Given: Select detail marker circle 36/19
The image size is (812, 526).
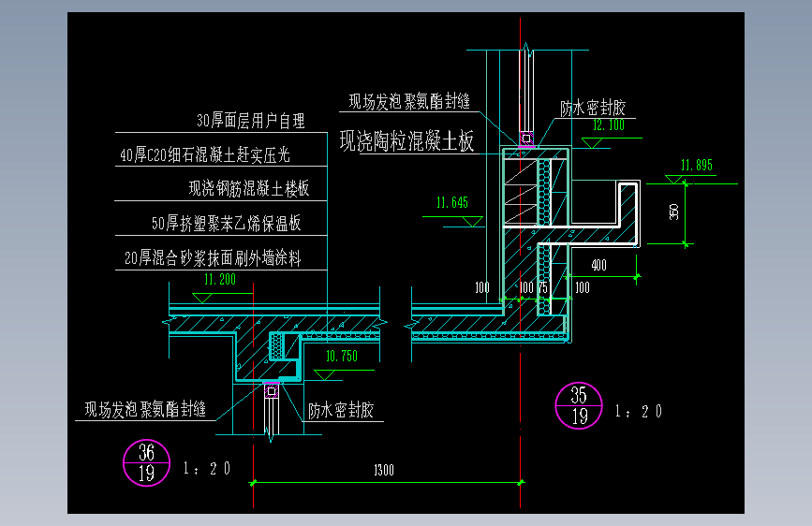Looking at the screenshot, I should point(146,463).
